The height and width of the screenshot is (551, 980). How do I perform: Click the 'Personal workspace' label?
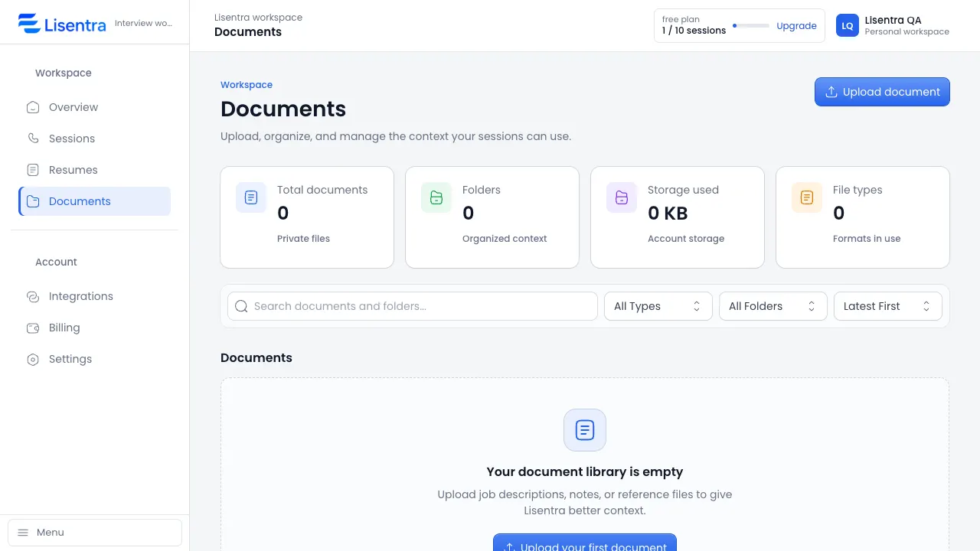(x=907, y=32)
